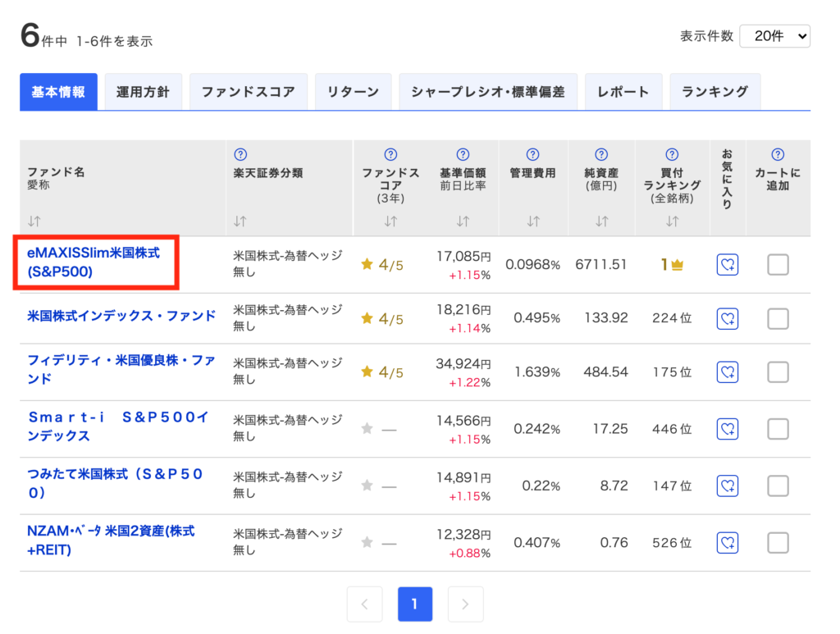Open NZAM・ベータ米国2資産(株式+REIT) link
This screenshot has width=840, height=634.
click(111, 540)
